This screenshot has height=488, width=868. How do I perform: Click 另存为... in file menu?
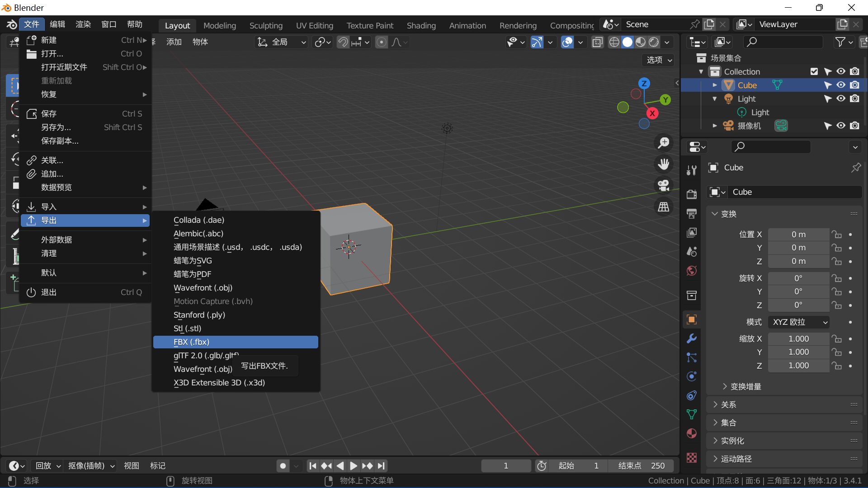[x=85, y=127]
